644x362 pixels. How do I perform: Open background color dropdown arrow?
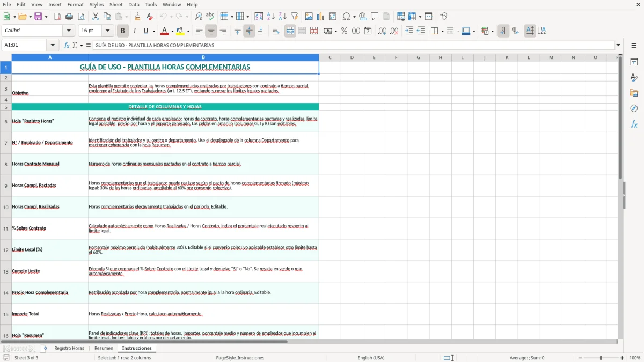tap(188, 31)
